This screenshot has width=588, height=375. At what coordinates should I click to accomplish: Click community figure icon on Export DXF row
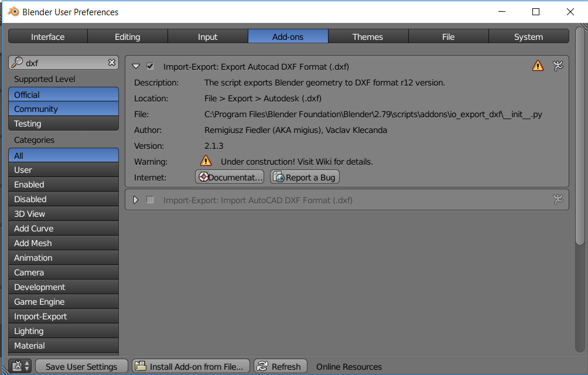point(558,66)
